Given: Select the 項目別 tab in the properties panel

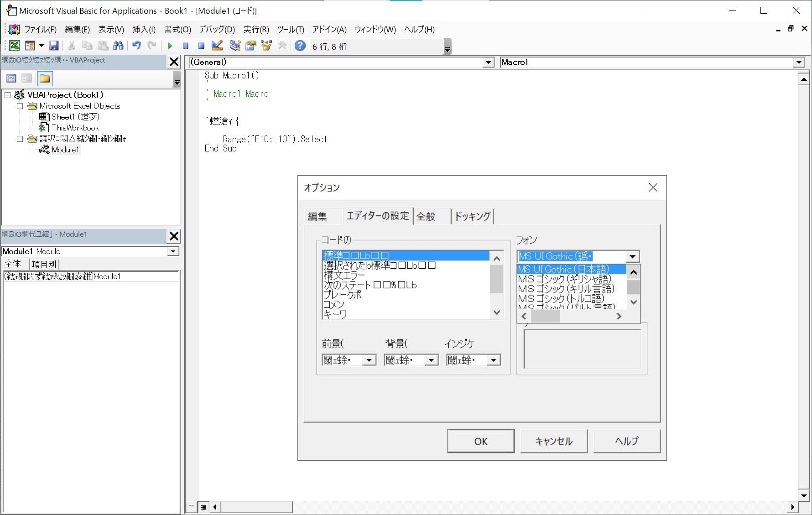Looking at the screenshot, I should coord(44,264).
